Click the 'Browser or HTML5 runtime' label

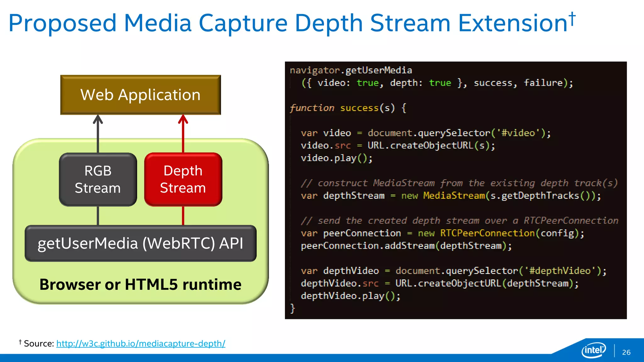tap(140, 284)
